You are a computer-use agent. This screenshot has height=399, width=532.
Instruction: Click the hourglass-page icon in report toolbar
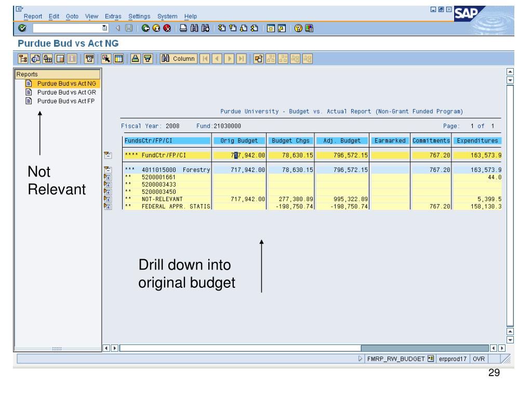pyautogui.click(x=89, y=59)
